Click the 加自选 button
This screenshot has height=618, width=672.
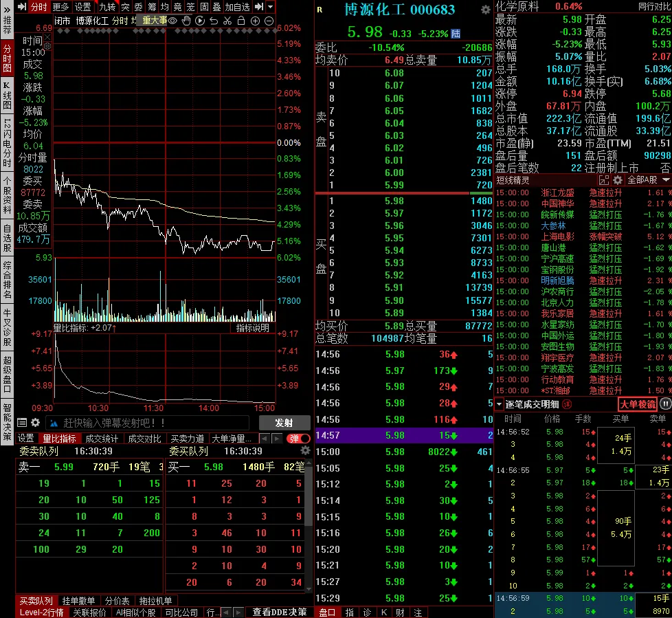click(237, 7)
